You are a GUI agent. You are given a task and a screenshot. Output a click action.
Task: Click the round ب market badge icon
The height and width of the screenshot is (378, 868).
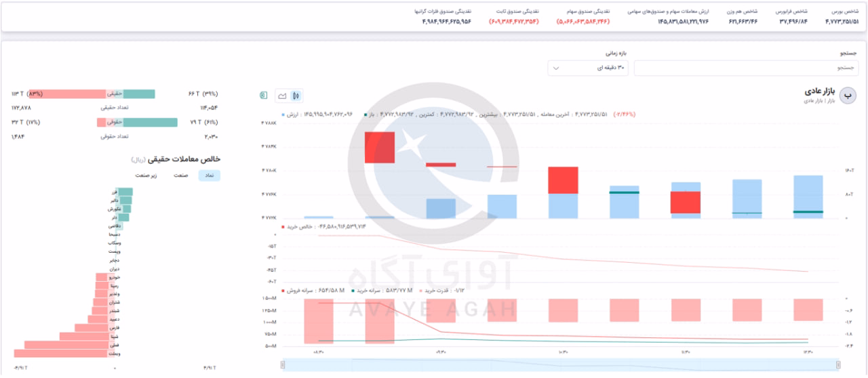point(848,96)
